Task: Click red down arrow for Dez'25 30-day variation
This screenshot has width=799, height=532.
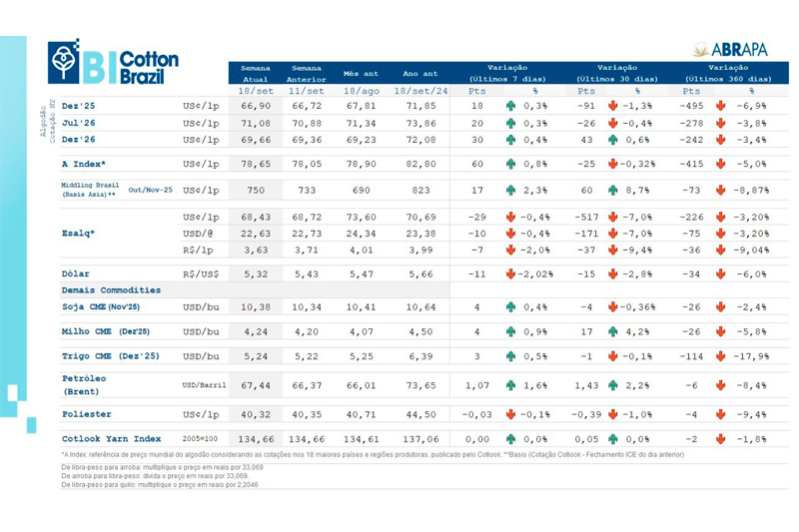Action: [613, 105]
